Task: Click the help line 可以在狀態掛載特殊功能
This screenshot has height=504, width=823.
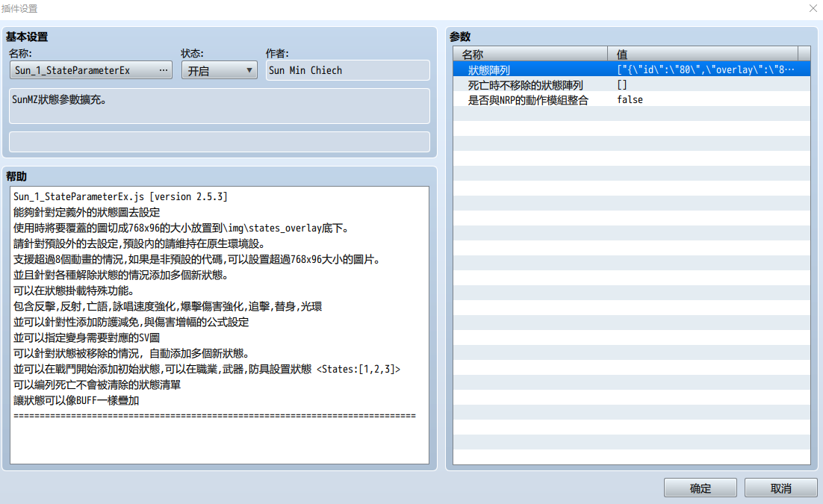Action: 74,291
